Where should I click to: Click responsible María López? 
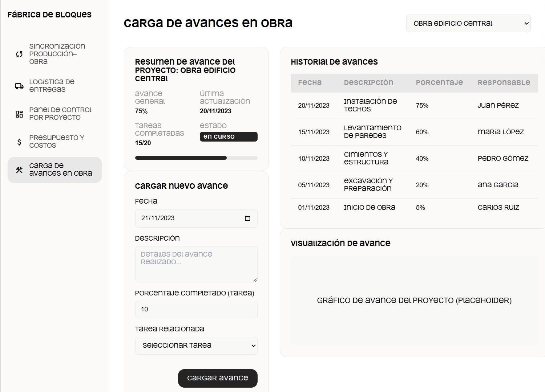pos(501,132)
